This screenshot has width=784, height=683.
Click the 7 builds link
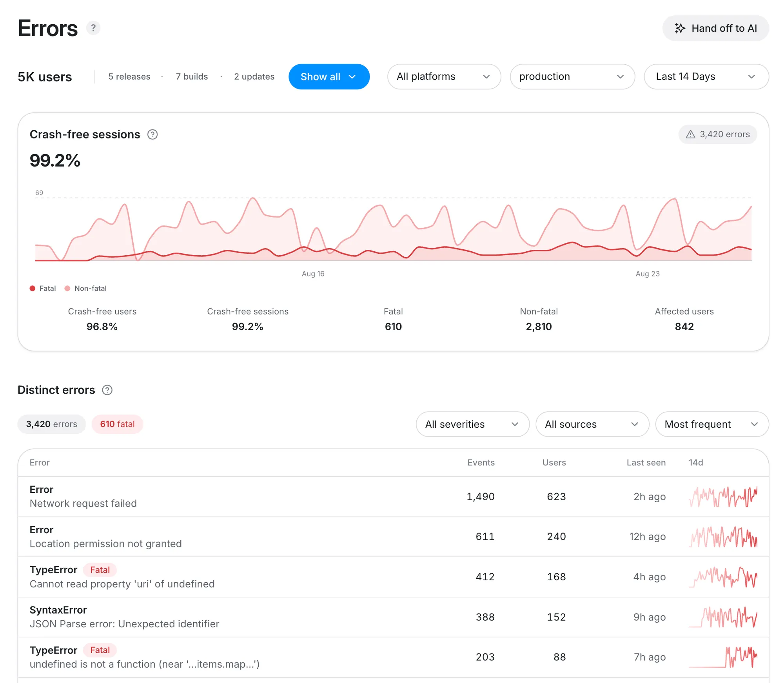(x=192, y=77)
